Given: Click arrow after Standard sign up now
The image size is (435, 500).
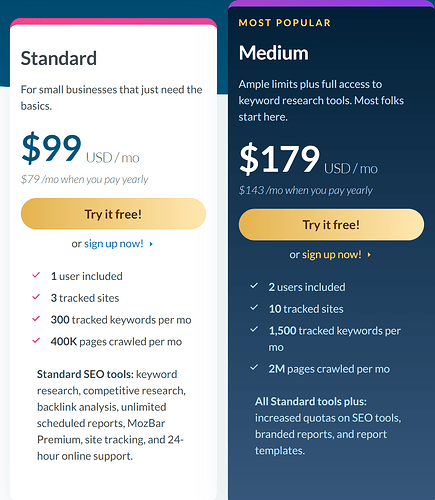Looking at the screenshot, I should 151,244.
